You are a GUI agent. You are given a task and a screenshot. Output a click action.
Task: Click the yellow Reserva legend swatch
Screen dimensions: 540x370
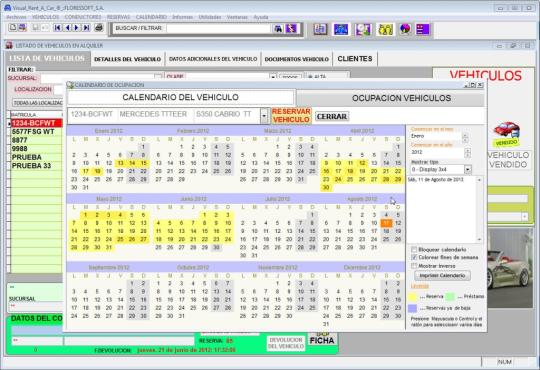point(413,297)
